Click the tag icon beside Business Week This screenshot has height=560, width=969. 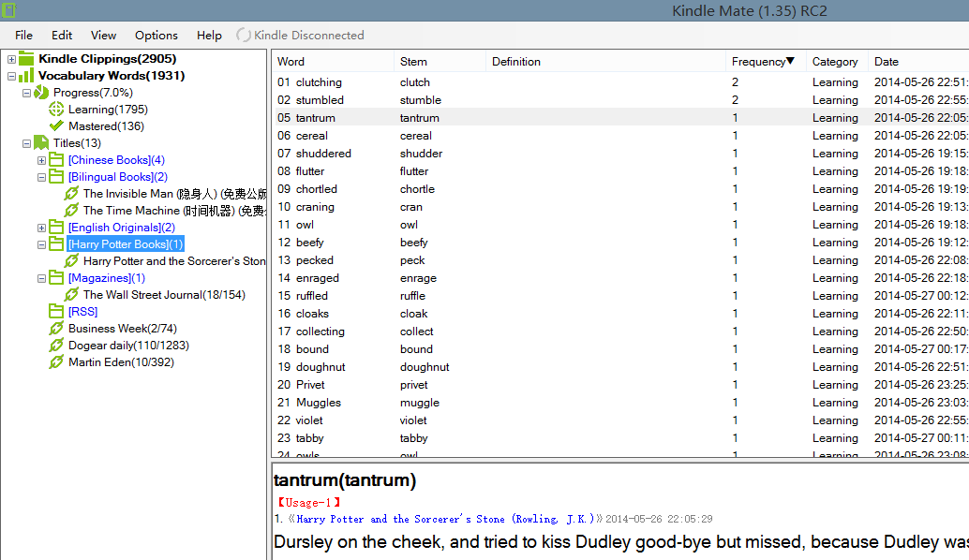[56, 329]
